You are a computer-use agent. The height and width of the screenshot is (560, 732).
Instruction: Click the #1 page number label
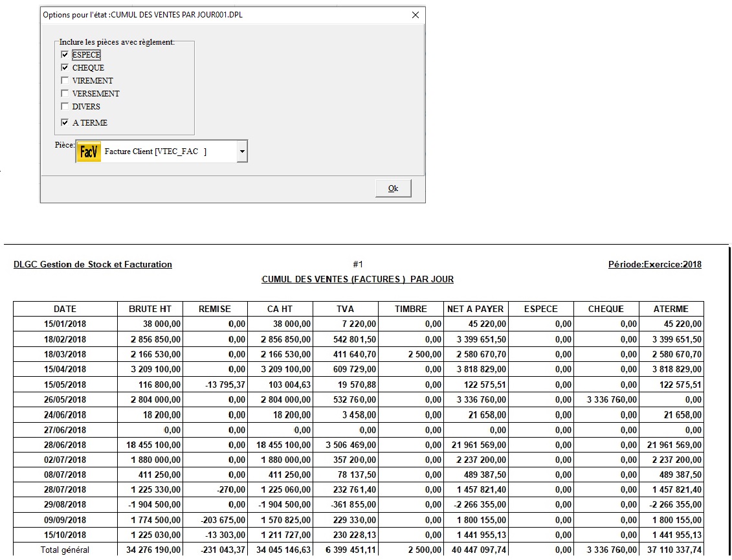click(x=358, y=264)
